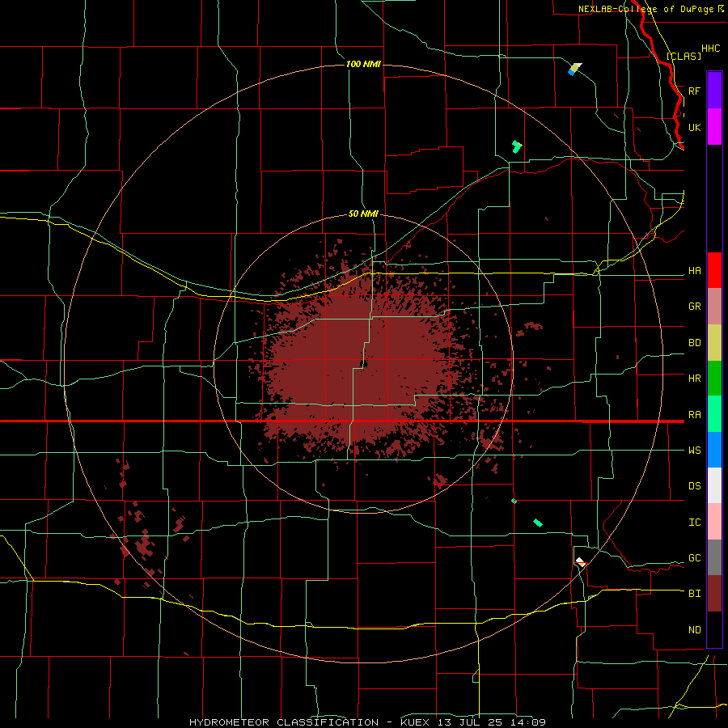Viewport: 728px width, 728px height.
Task: Click the "50 NMI" range ring label
Action: click(363, 214)
